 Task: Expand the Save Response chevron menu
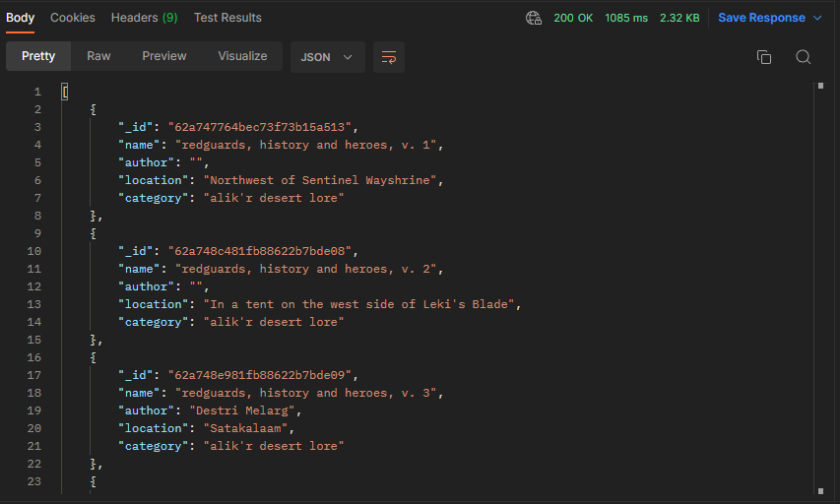point(817,18)
